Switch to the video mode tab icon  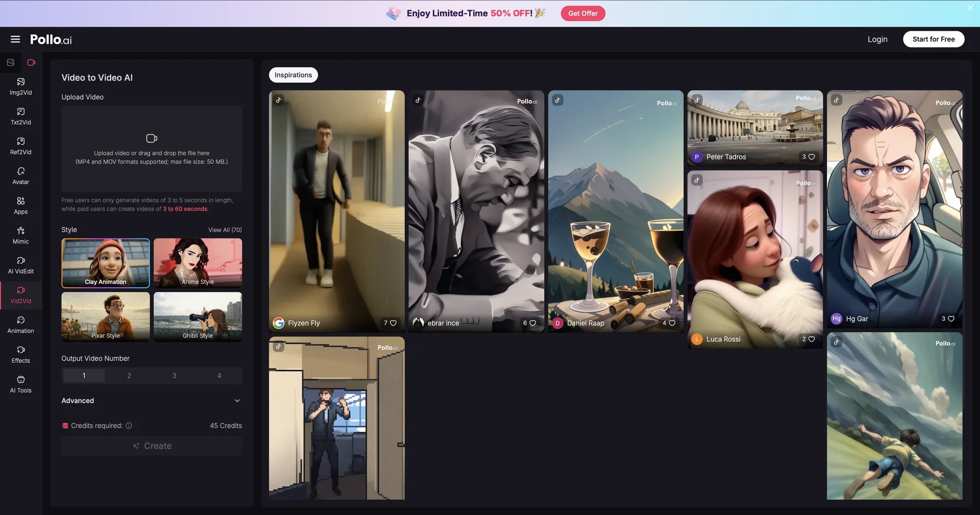31,62
